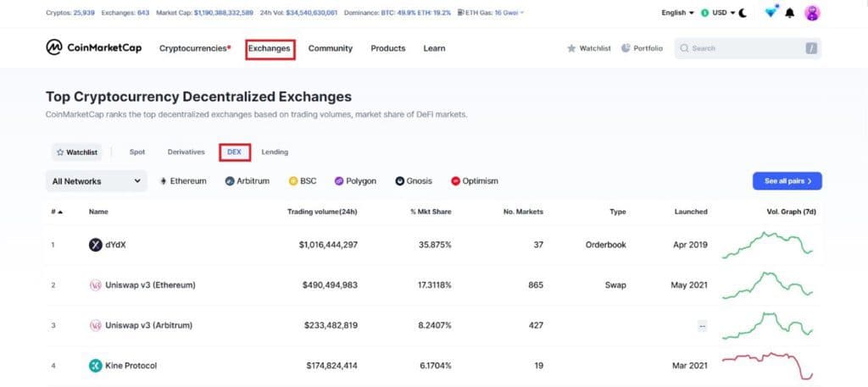Select the DEX tab

click(235, 152)
